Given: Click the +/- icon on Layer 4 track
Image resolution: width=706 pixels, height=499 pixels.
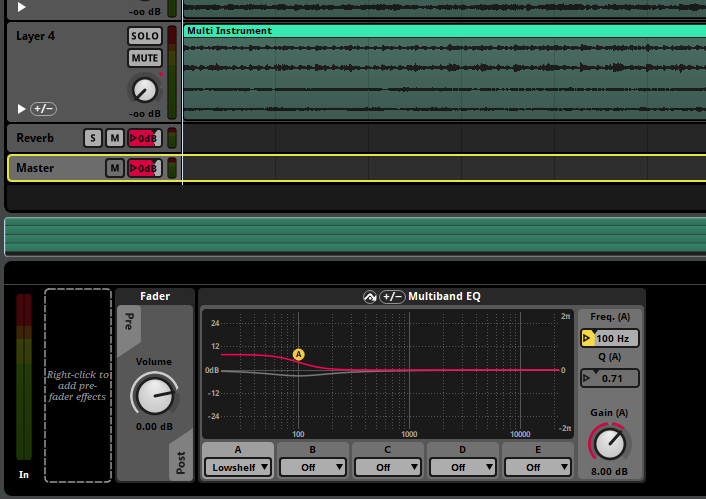Looking at the screenshot, I should (x=43, y=108).
